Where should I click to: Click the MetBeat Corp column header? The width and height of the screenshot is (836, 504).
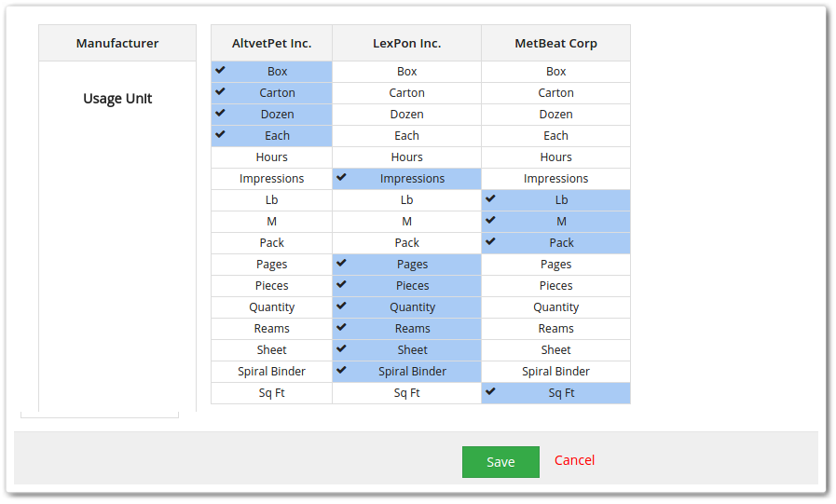click(555, 43)
